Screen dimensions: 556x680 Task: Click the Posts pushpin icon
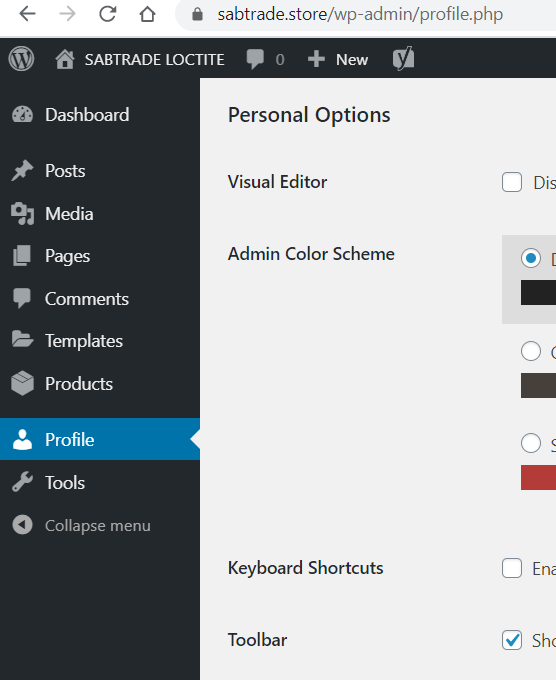pos(22,170)
